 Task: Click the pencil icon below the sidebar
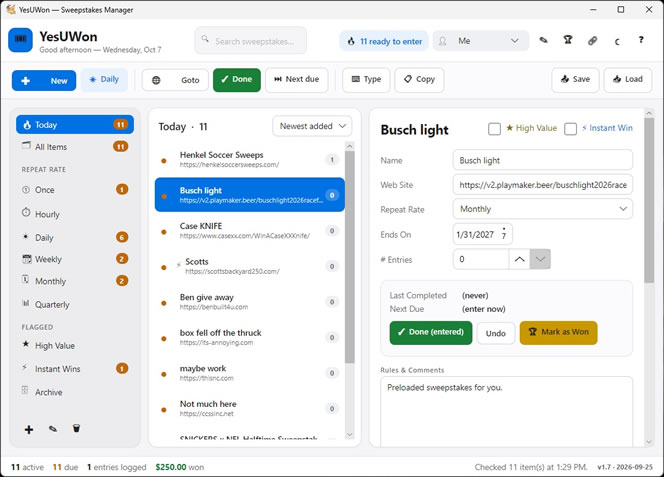click(53, 429)
